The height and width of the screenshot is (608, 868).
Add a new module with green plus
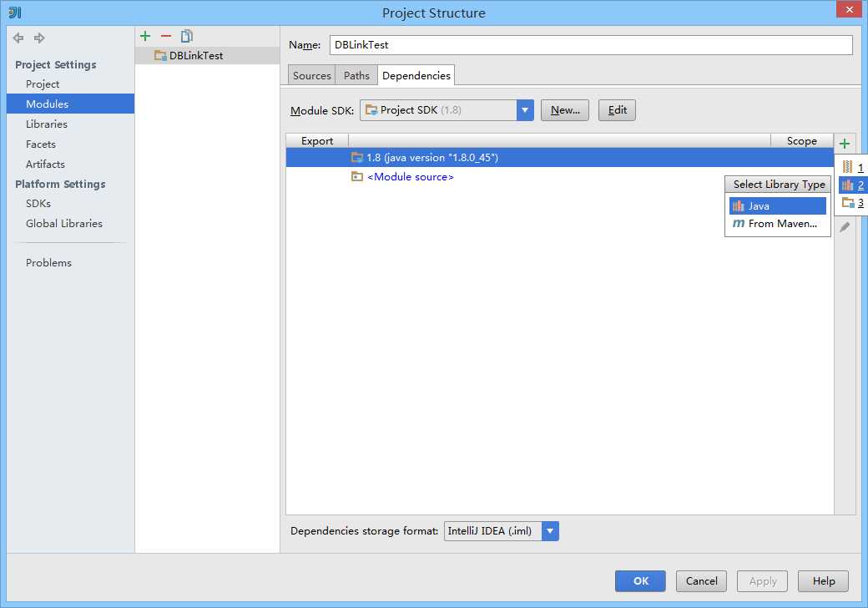tap(145, 37)
